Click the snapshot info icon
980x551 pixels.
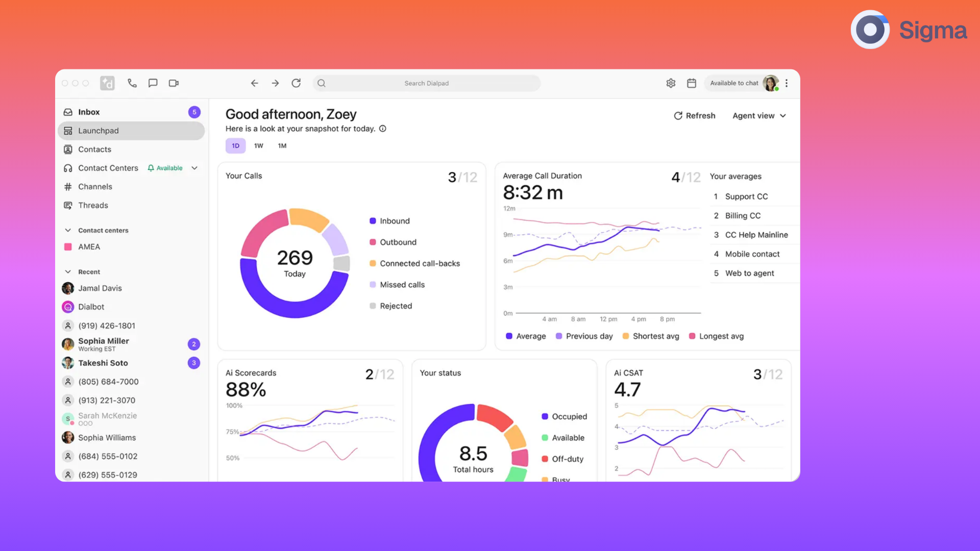tap(383, 129)
